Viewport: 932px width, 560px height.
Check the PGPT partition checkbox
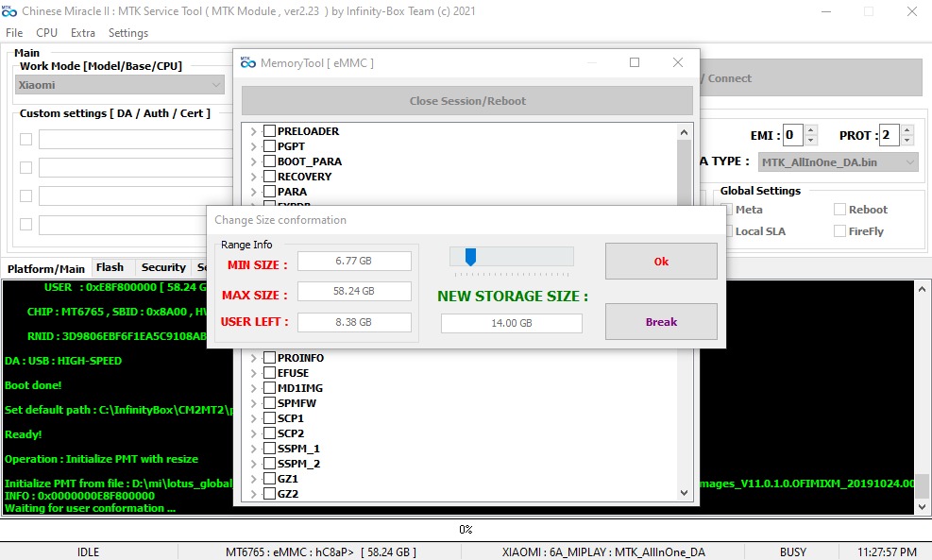click(269, 146)
